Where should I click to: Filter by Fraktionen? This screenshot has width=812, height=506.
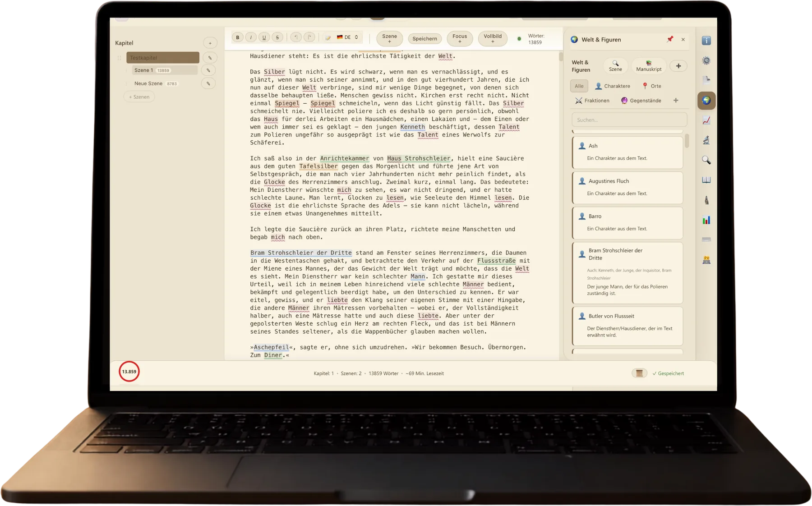593,101
